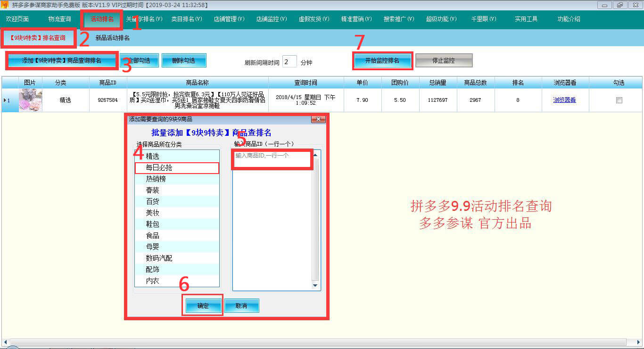
Task: Click the product ID cell 9267584
Action: (108, 100)
